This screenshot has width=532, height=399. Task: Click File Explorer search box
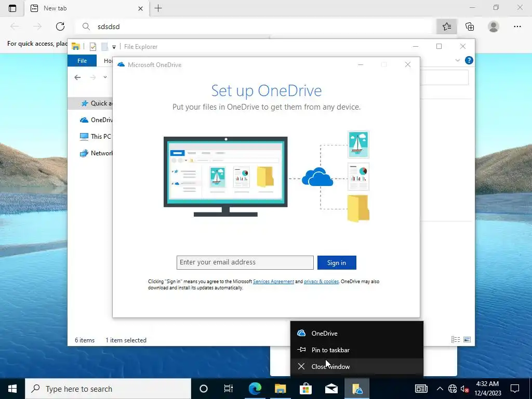(444, 78)
